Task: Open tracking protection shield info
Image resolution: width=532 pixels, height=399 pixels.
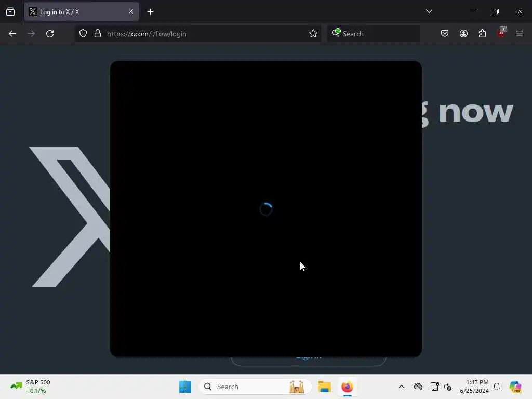Action: tap(83, 34)
